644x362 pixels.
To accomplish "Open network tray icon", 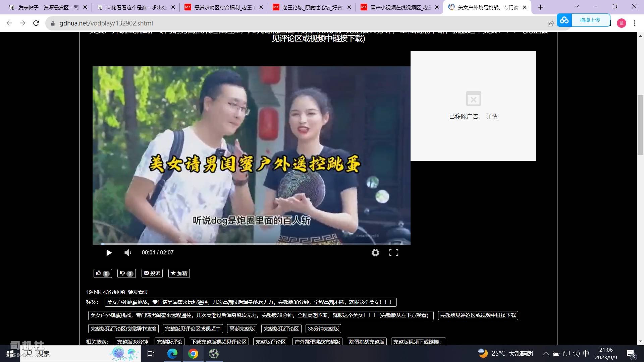I will (566, 354).
